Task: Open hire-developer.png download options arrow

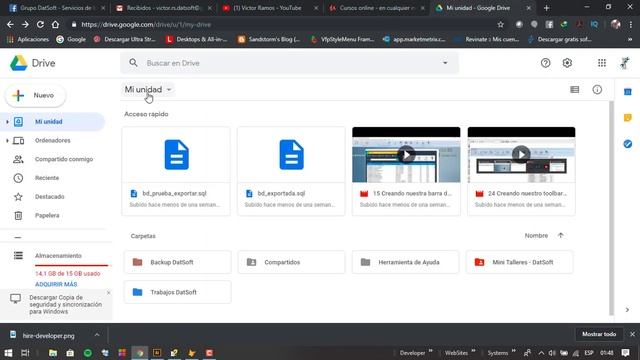Action: tap(97, 335)
